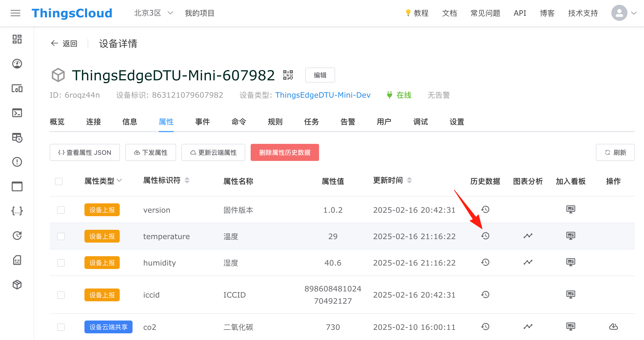Open the 属性类型 filter dropdown

pyautogui.click(x=103, y=181)
